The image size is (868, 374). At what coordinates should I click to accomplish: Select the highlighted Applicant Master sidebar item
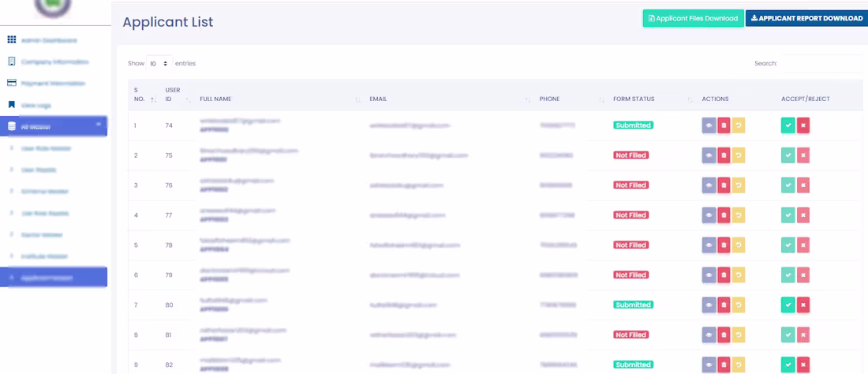pos(54,277)
